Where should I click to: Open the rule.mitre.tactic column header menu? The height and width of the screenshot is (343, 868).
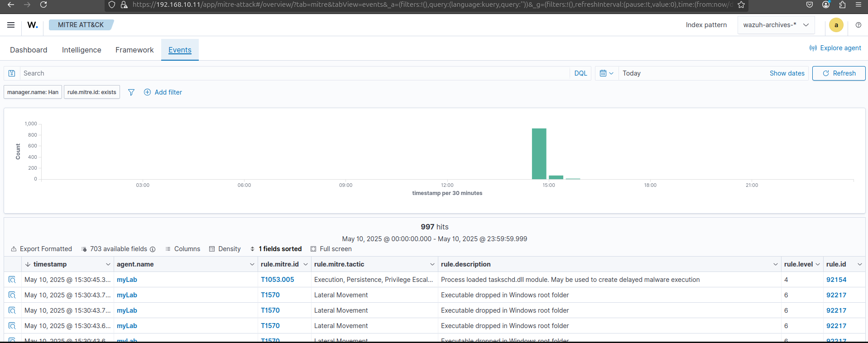pyautogui.click(x=432, y=264)
